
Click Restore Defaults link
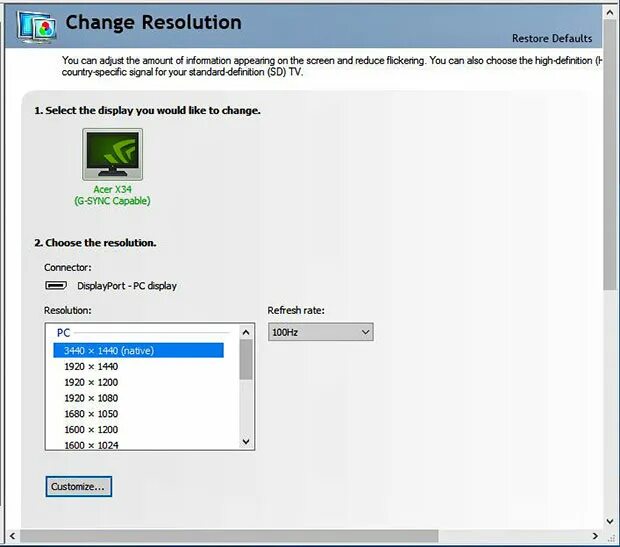(x=552, y=38)
